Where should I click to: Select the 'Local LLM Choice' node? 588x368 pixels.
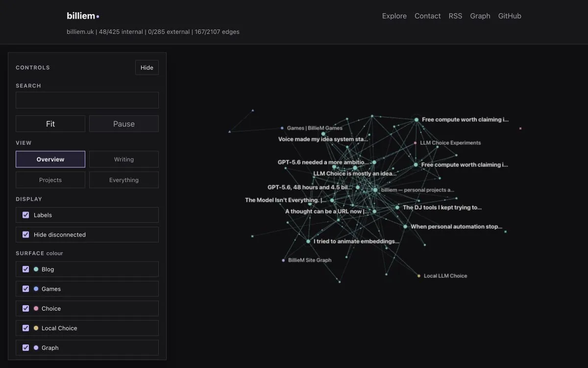419,276
